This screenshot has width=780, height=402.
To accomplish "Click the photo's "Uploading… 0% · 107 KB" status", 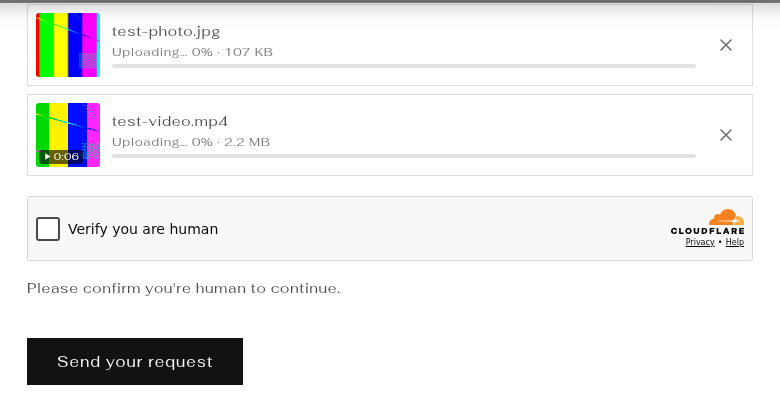I will pos(192,52).
